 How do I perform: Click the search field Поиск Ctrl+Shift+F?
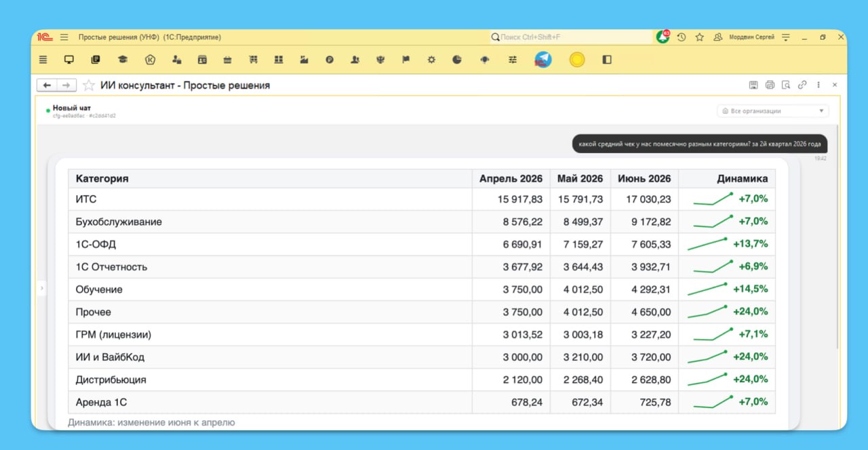coord(571,37)
